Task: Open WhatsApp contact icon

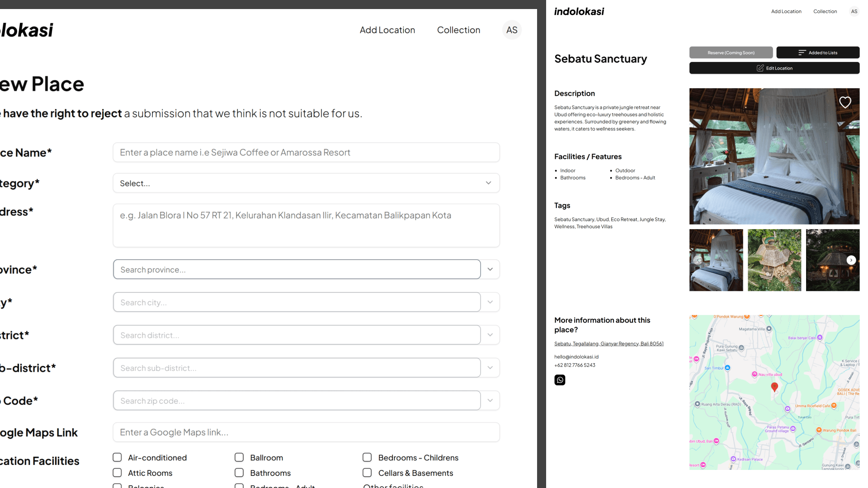Action: click(x=560, y=380)
